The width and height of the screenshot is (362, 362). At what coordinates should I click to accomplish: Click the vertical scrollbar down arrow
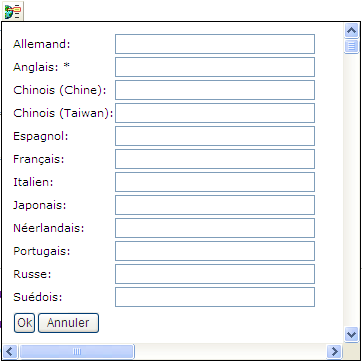(x=351, y=334)
